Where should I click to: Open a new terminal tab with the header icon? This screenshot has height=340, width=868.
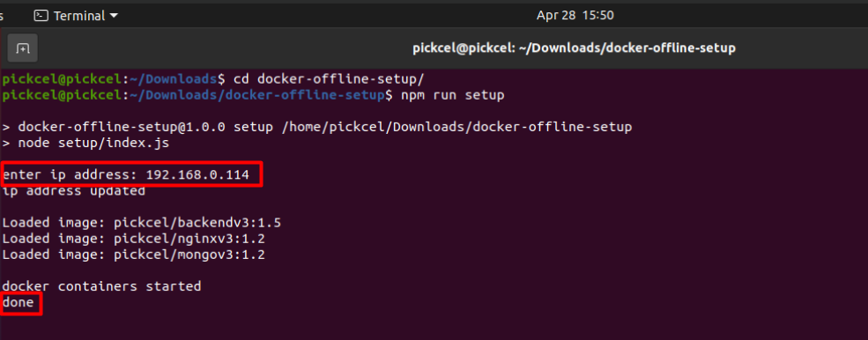(x=22, y=48)
